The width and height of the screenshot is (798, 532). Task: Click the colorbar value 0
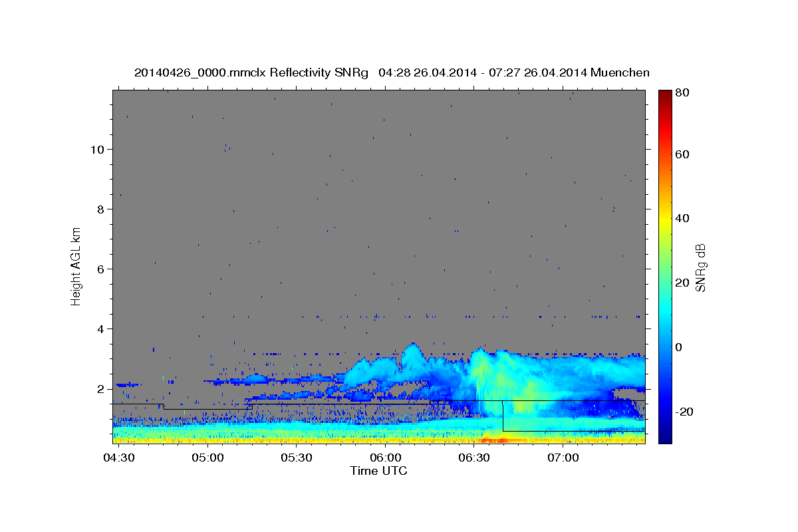click(678, 347)
